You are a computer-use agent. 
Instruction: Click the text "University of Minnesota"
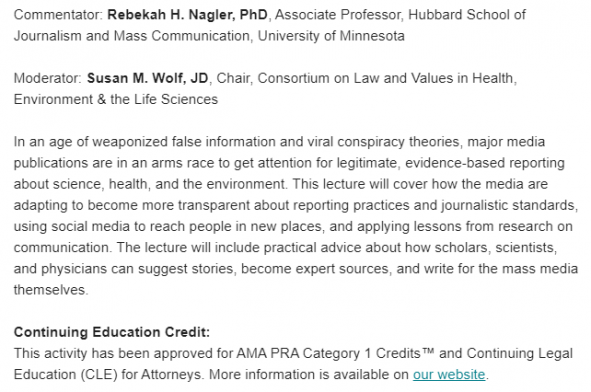pos(331,36)
